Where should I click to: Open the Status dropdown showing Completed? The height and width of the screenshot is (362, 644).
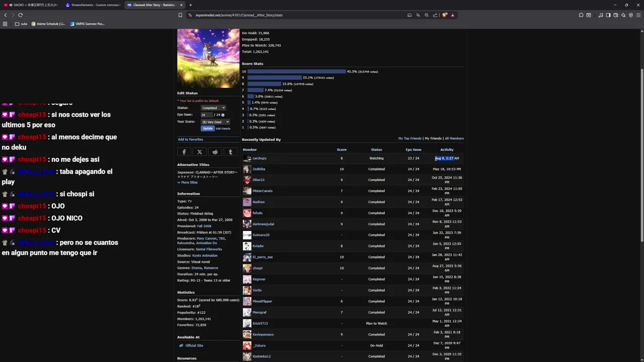click(213, 108)
